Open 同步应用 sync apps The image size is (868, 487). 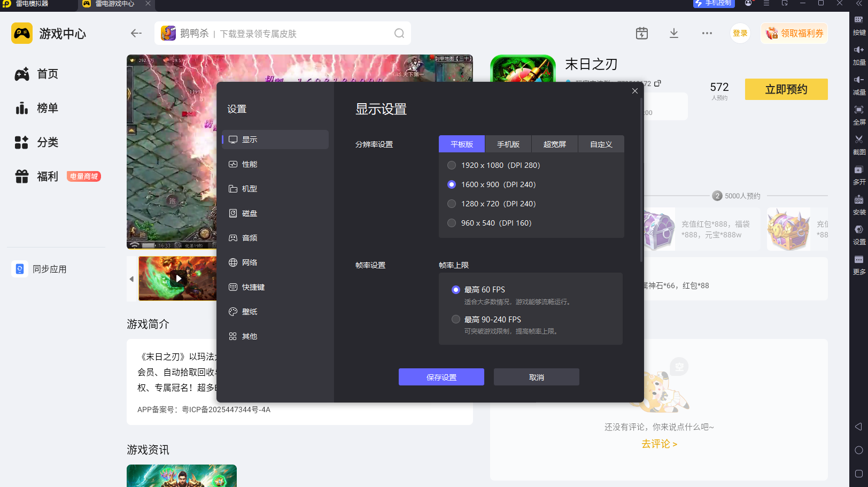[x=40, y=269]
